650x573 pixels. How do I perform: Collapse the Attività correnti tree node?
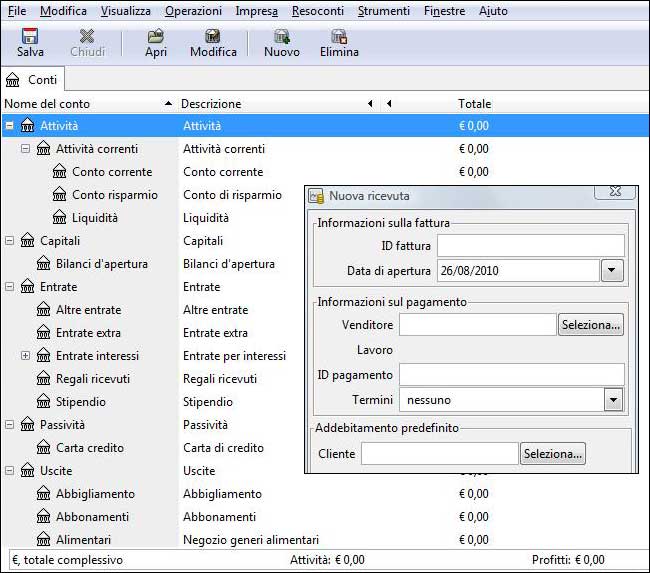coord(26,149)
